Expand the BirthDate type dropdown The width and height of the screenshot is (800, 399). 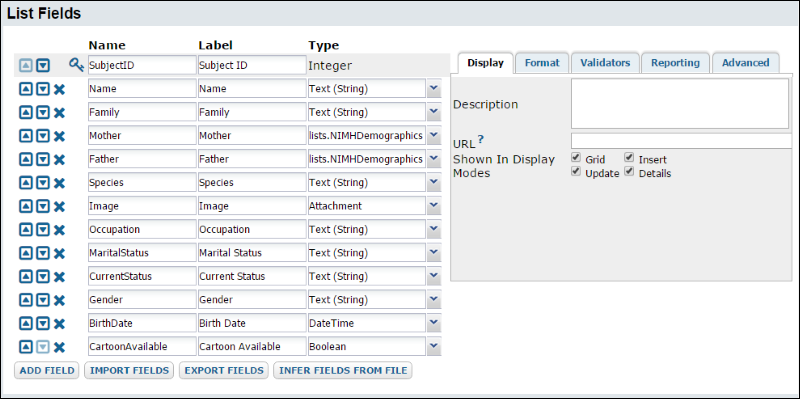(434, 323)
